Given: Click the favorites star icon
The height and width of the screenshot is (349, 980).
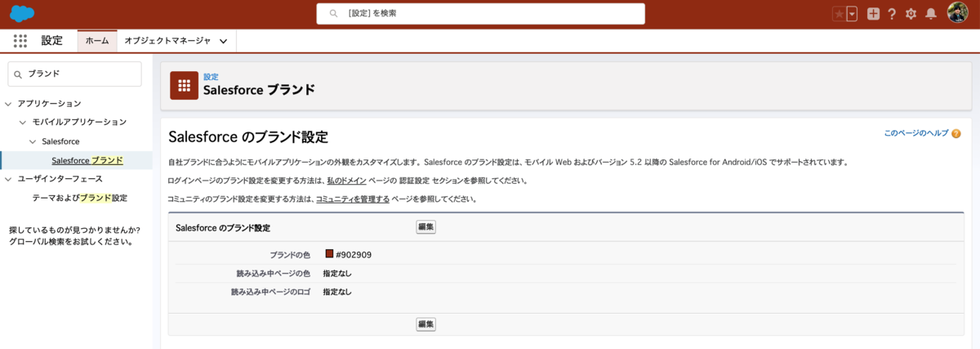Looking at the screenshot, I should coord(839,14).
